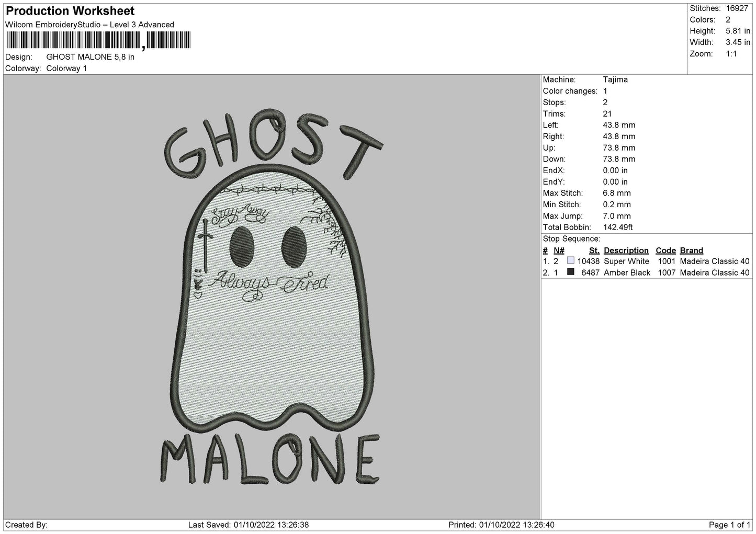Viewport: 756px width, 534px height.
Task: Click the Min Stitch value 0.2 mm
Action: (617, 204)
